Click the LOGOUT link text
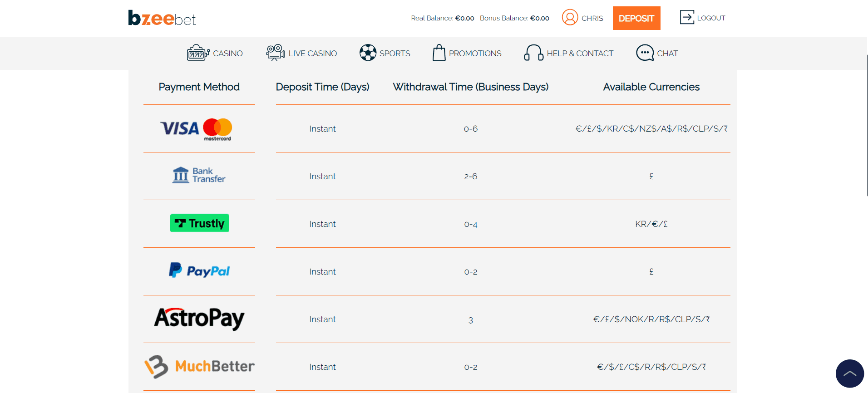Image resolution: width=868 pixels, height=393 pixels. [x=711, y=18]
